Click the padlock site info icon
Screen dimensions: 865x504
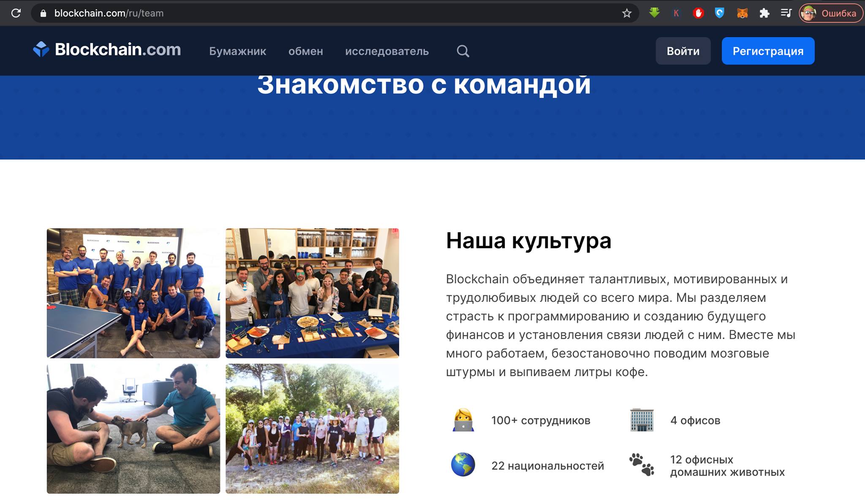tap(43, 13)
